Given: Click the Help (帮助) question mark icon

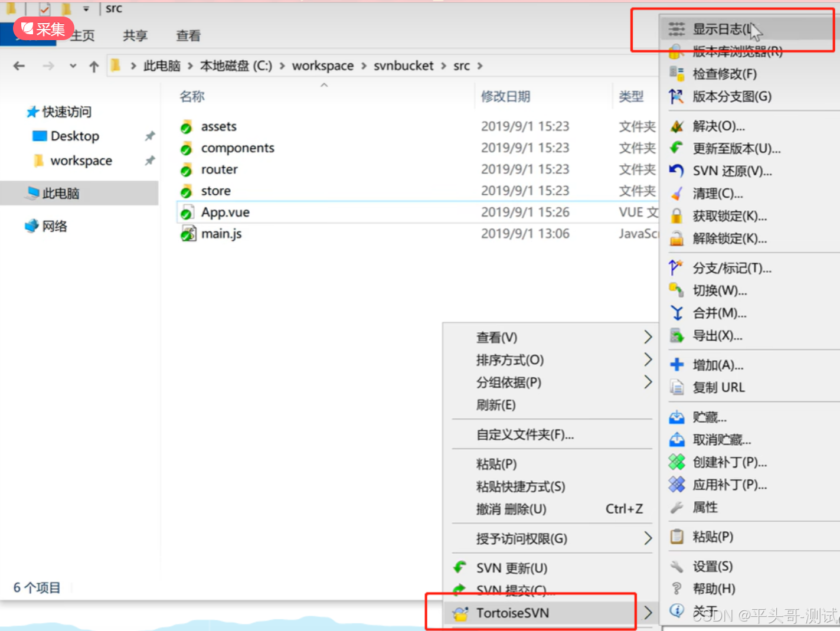Looking at the screenshot, I should [676, 589].
